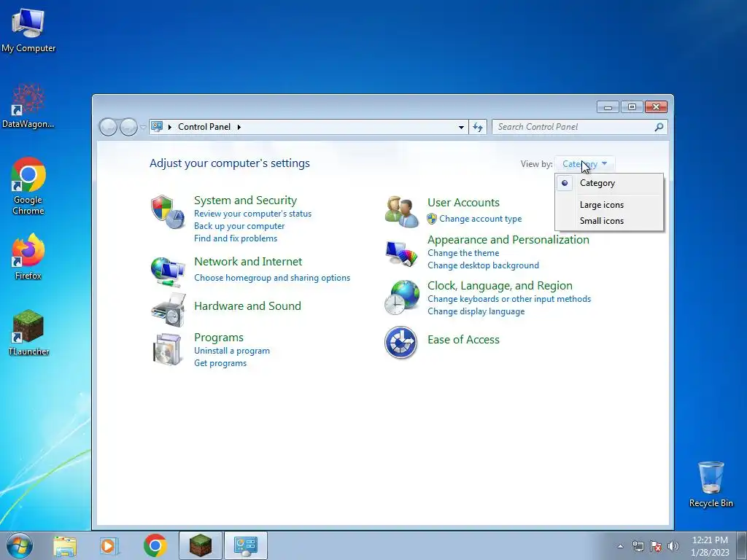
Task: Open Clock, Language, and Region heading link
Action: pyautogui.click(x=500, y=286)
